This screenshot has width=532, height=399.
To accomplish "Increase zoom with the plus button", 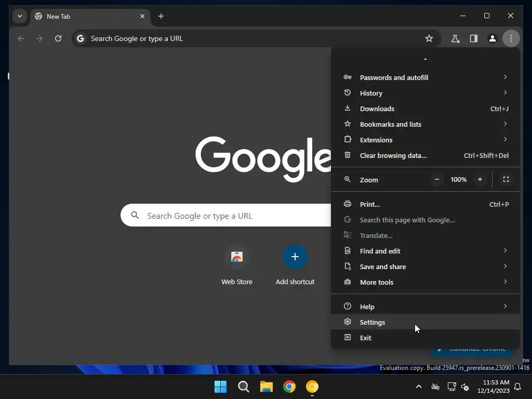I will pyautogui.click(x=480, y=179).
